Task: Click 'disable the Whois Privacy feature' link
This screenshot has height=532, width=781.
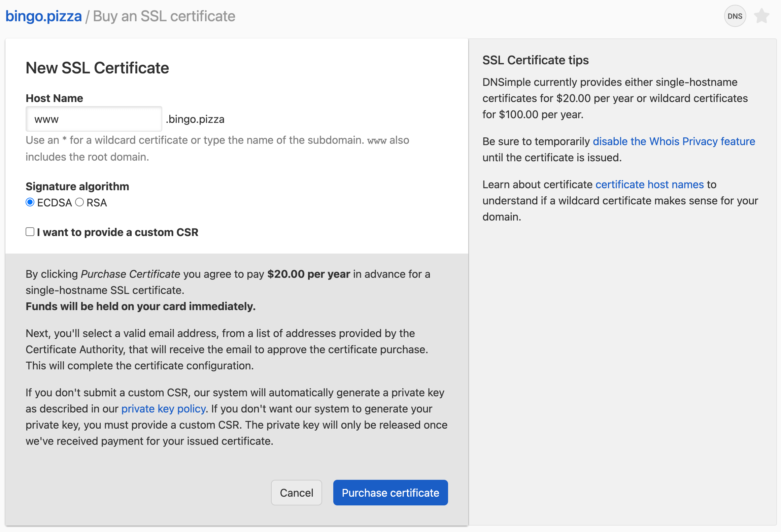Action: [x=674, y=141]
